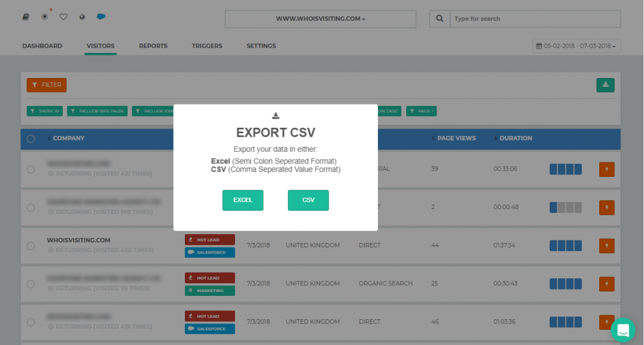Open the Reports tab
This screenshot has width=644, height=345.
[x=153, y=46]
